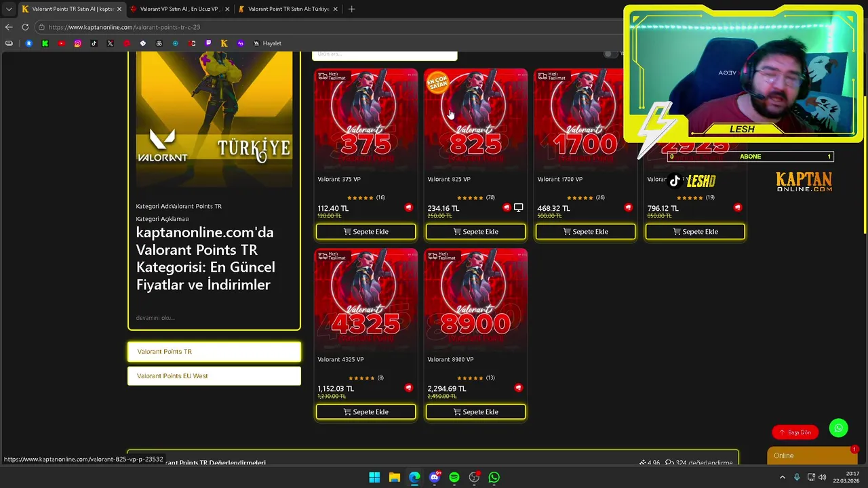
Task: Expand description with devamını oku
Action: coord(155,318)
